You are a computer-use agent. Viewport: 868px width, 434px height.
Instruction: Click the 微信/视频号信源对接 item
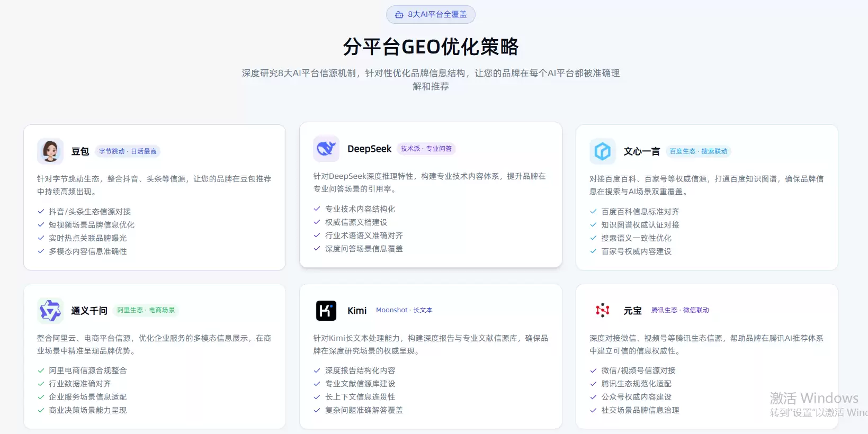click(x=633, y=370)
